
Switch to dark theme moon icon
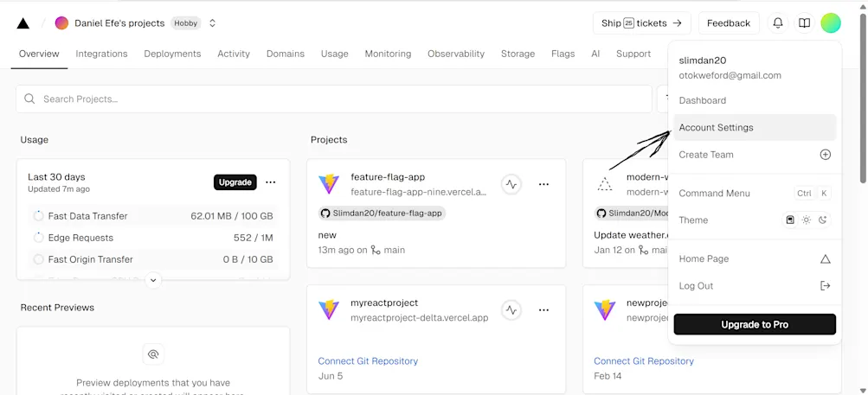coord(823,220)
